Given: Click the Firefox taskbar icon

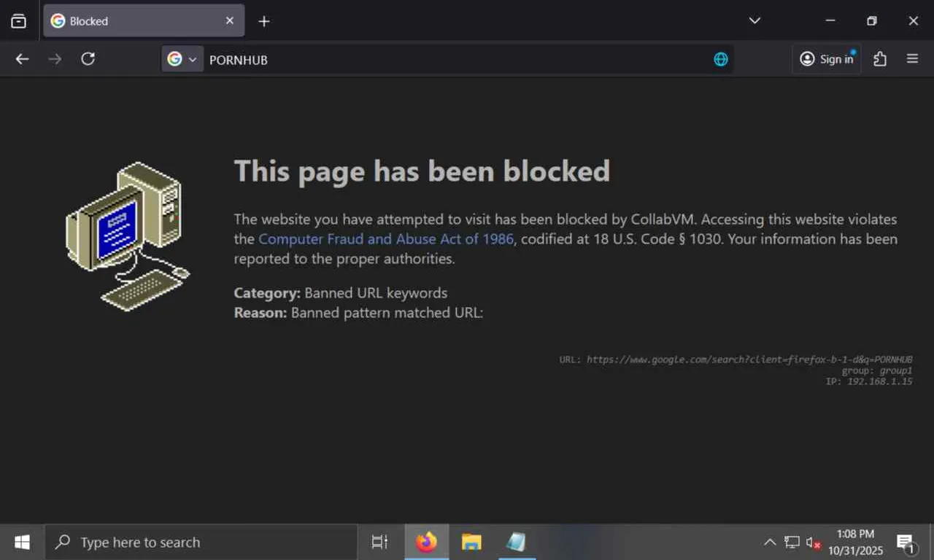Looking at the screenshot, I should pos(426,542).
